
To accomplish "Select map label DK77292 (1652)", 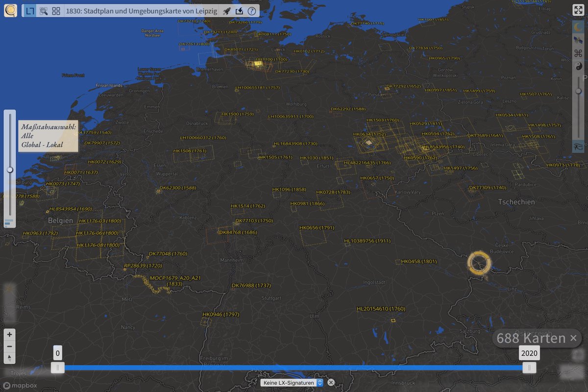I will pos(403,86).
